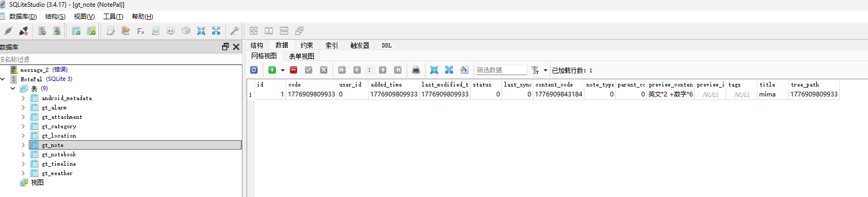Rollback changes with X icon
The width and height of the screenshot is (868, 197).
[324, 70]
